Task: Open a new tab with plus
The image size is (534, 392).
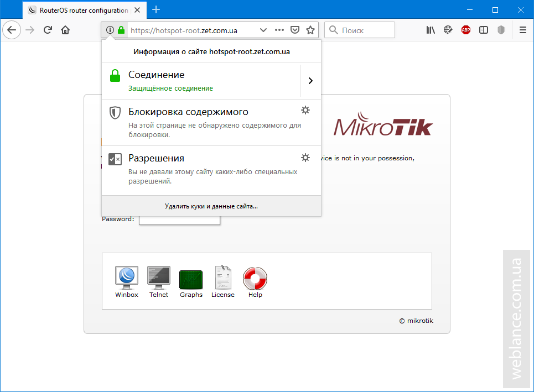Action: coord(156,10)
